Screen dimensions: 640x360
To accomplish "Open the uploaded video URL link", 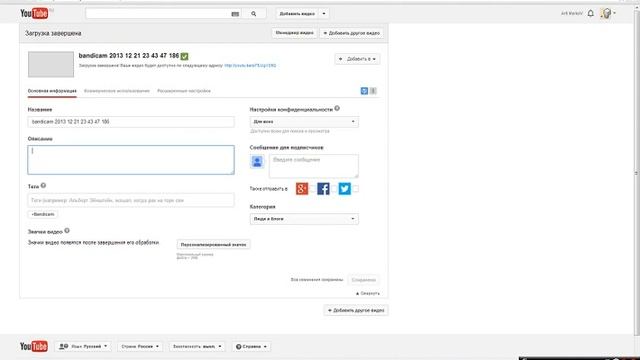I will point(250,65).
